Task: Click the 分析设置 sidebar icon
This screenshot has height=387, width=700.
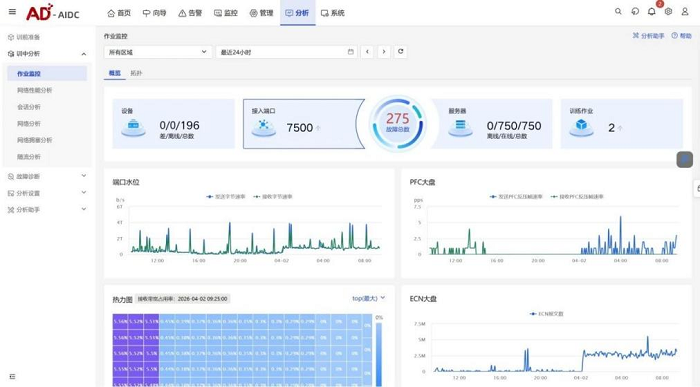Action: (11, 193)
